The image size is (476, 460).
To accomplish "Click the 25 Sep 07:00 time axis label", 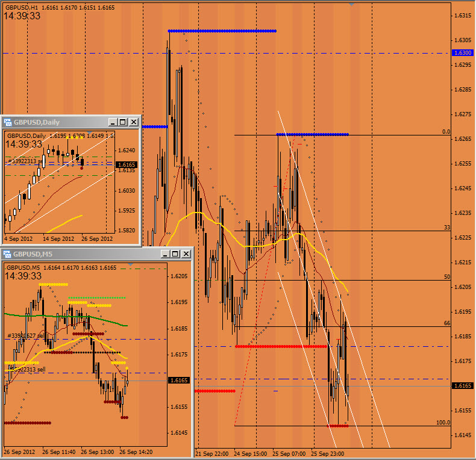I will coord(289,453).
